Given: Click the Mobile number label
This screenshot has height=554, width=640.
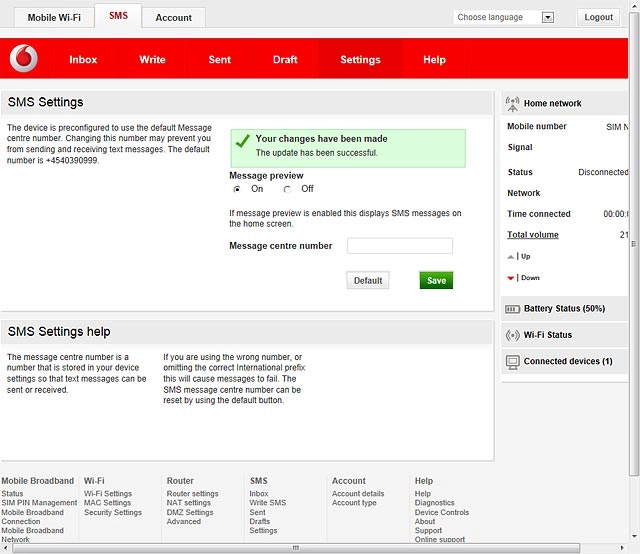Looking at the screenshot, I should (537, 127).
